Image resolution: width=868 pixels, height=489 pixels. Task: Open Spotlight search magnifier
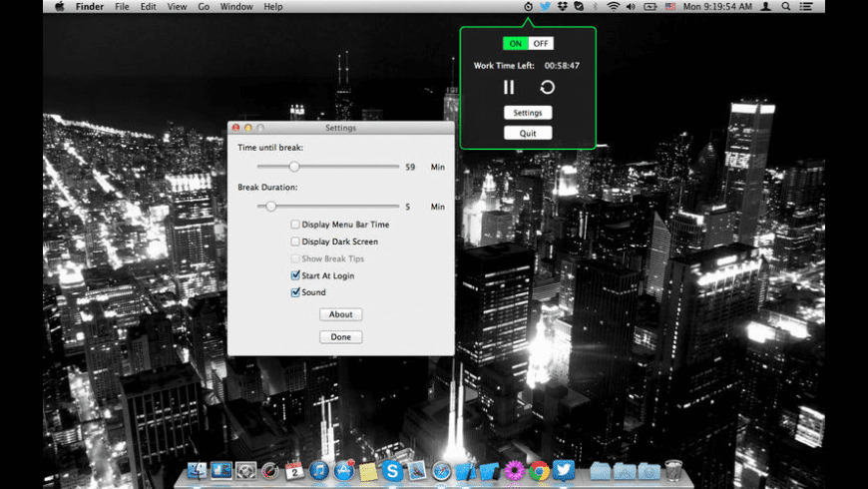[x=786, y=7]
